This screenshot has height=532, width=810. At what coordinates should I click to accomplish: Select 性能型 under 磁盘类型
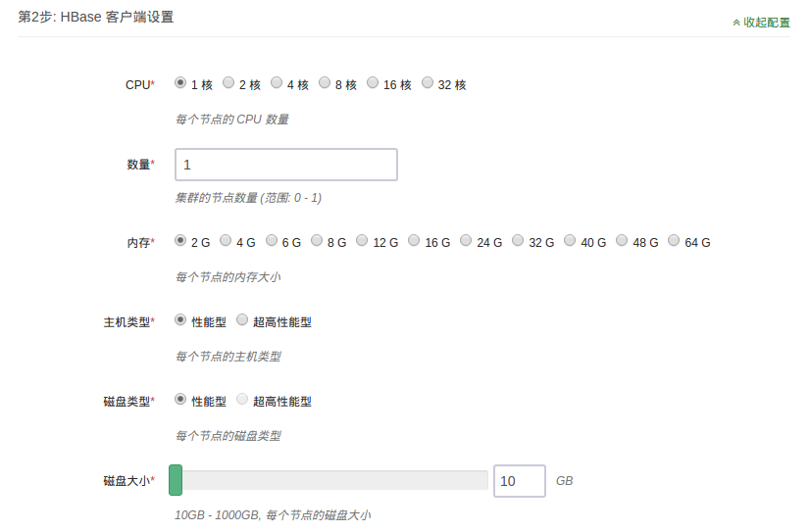(x=180, y=400)
